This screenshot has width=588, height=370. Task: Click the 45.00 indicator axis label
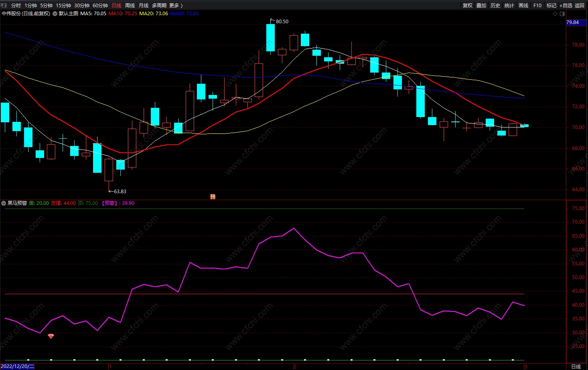[x=578, y=291]
